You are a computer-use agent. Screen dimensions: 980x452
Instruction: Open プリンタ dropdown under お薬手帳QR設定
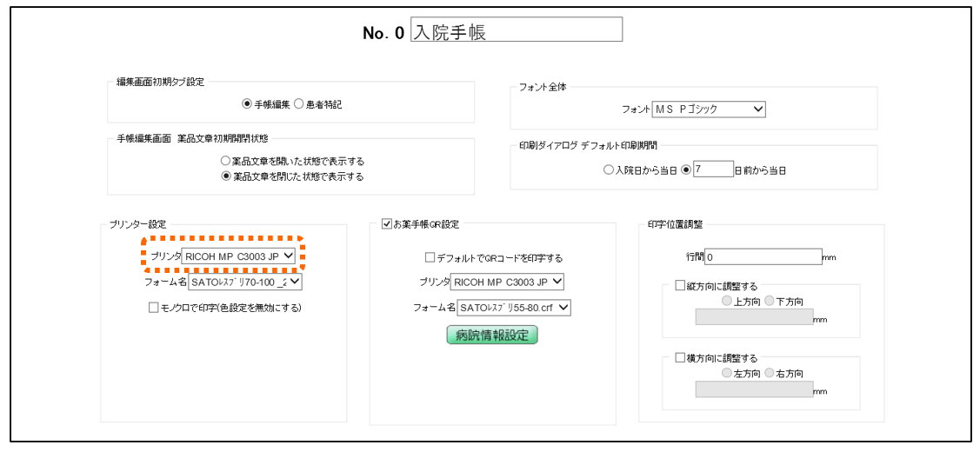point(507,282)
